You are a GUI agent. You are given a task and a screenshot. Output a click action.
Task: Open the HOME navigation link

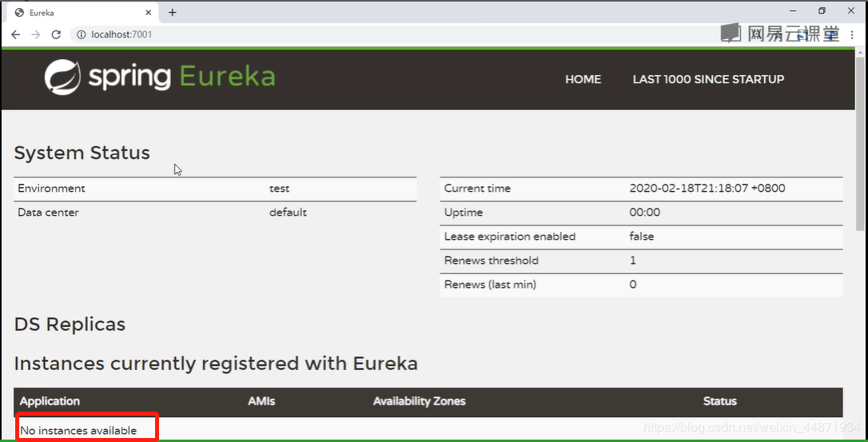(583, 79)
